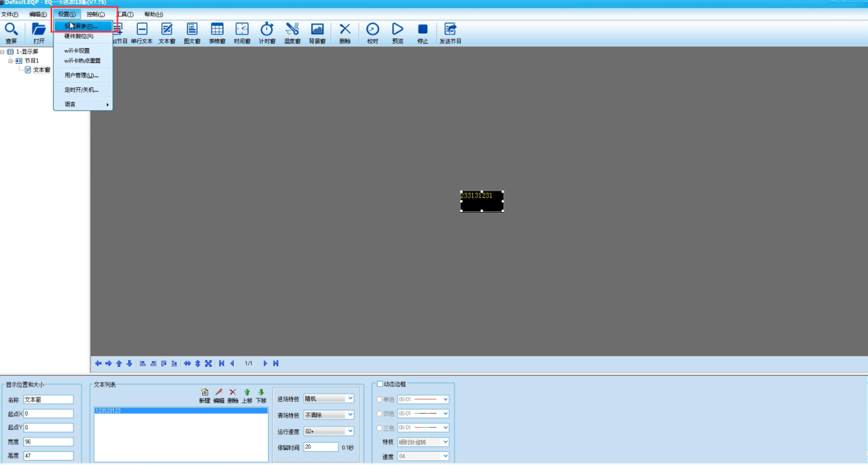Viewport: 868px width, 465px height.
Task: Insert a 图文窗 image-text window
Action: point(192,32)
